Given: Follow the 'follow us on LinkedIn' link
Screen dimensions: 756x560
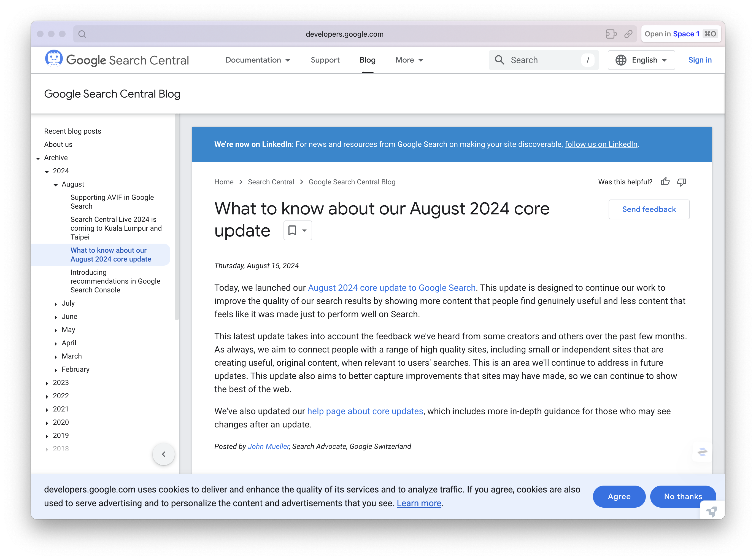Looking at the screenshot, I should click(x=601, y=144).
